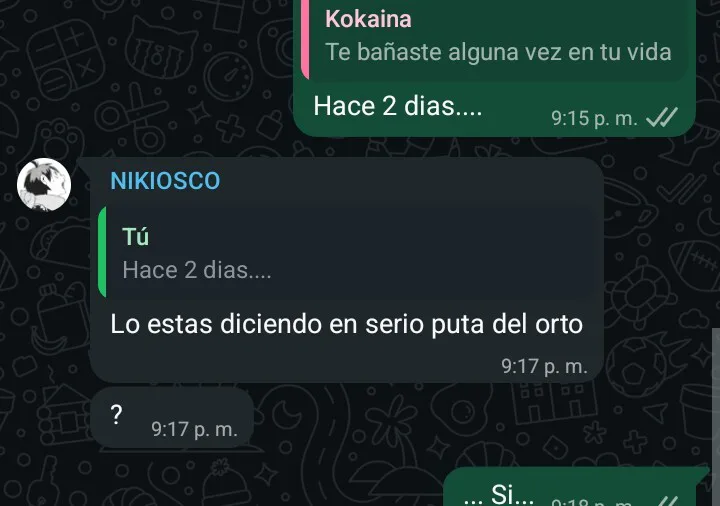Tap the check marks on '... Si...' message
The width and height of the screenshot is (720, 506).
pos(668,500)
